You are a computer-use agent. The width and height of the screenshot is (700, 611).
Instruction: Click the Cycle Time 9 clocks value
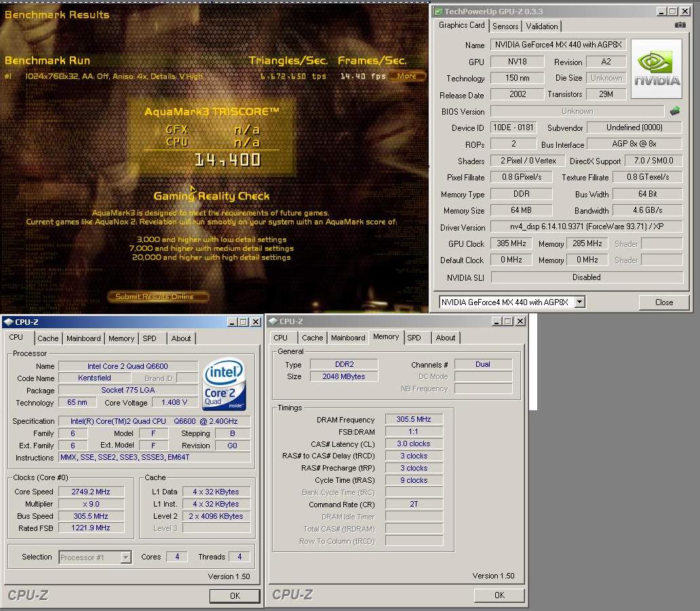pos(413,480)
